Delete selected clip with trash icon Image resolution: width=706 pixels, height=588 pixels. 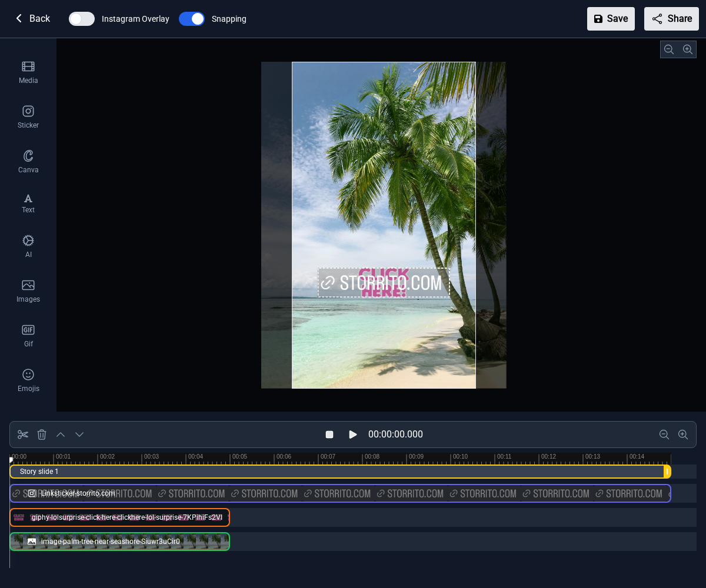click(x=42, y=435)
